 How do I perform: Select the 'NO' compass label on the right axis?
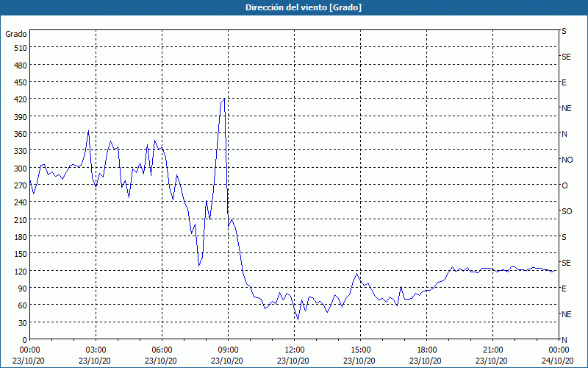pos(567,160)
